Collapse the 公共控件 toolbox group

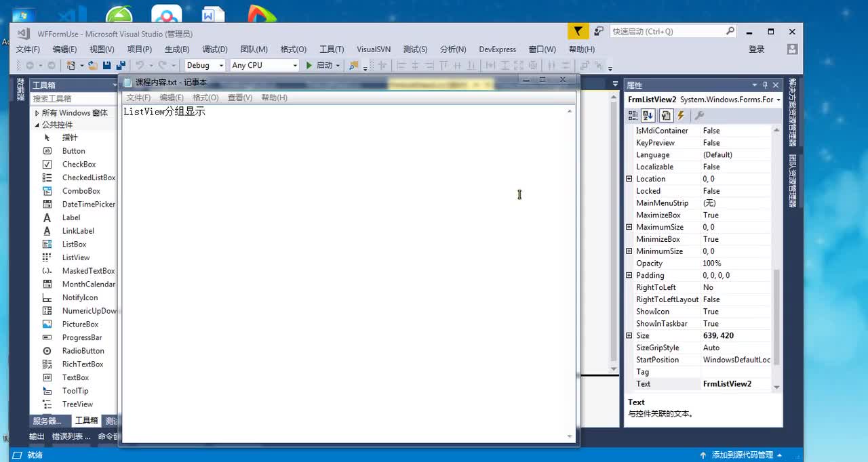point(37,125)
